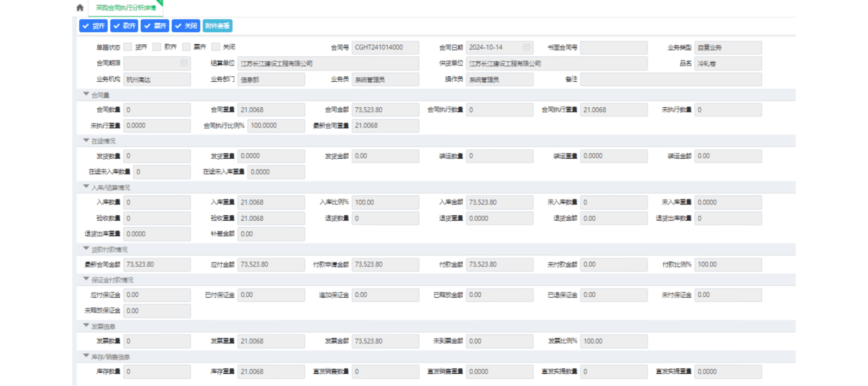Click the blue 货齐 checkmark button

[x=93, y=26]
